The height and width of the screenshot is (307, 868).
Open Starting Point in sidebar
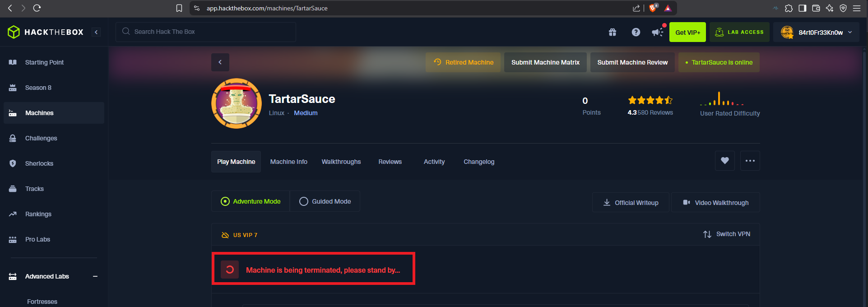point(54,62)
